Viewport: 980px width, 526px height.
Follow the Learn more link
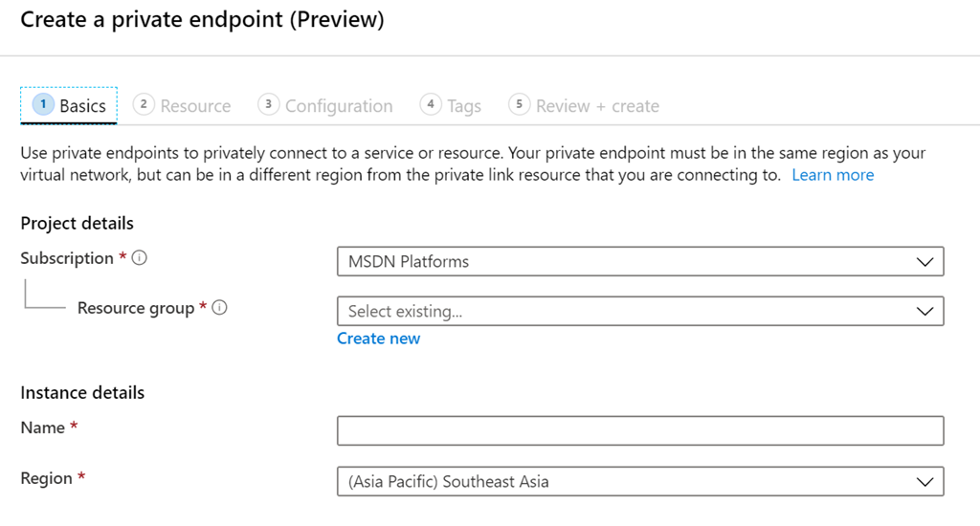[833, 175]
